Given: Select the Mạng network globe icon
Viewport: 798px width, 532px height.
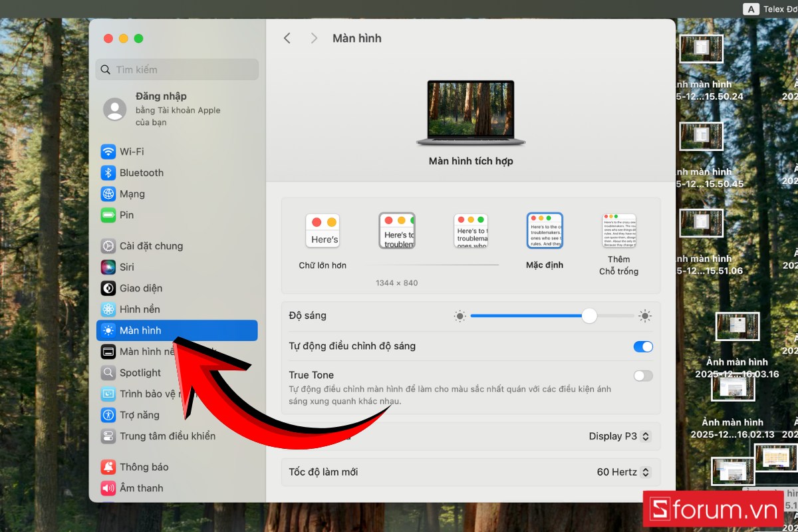Looking at the screenshot, I should [108, 194].
